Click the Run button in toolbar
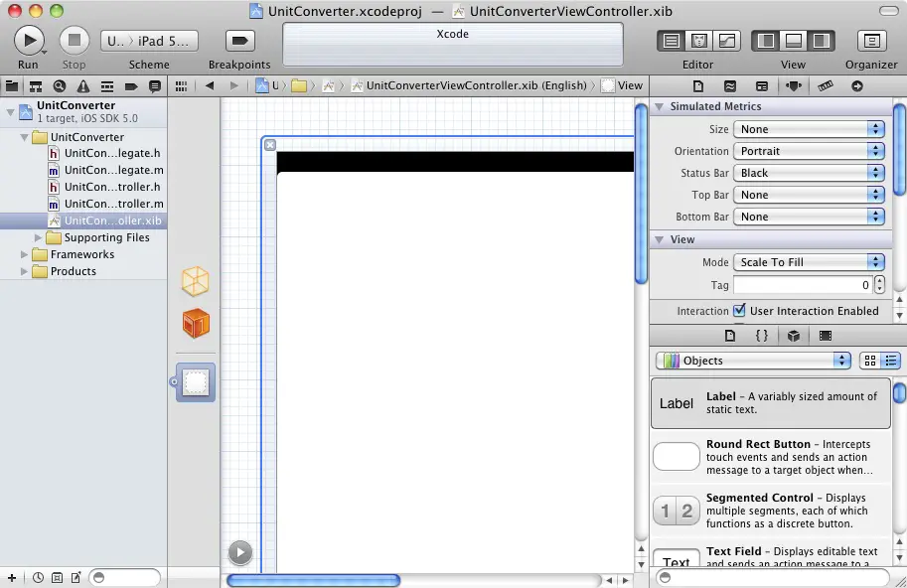Viewport: 907px width, 588px height. 28,40
